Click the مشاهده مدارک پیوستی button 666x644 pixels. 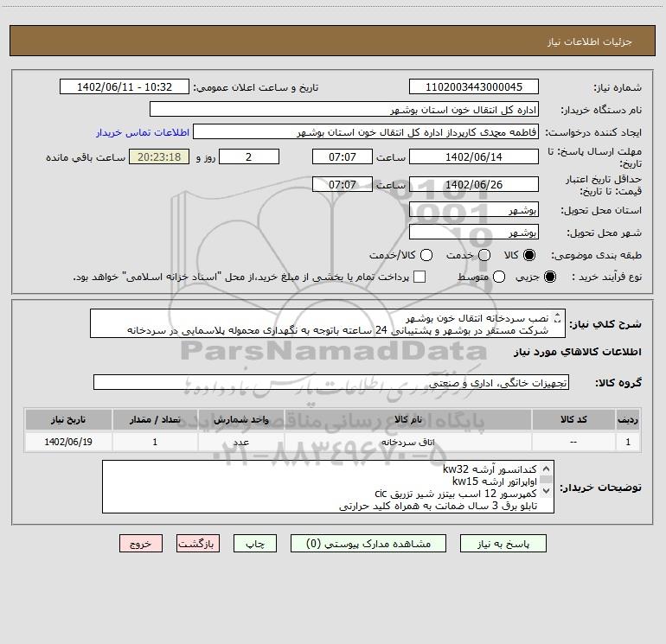368,544
